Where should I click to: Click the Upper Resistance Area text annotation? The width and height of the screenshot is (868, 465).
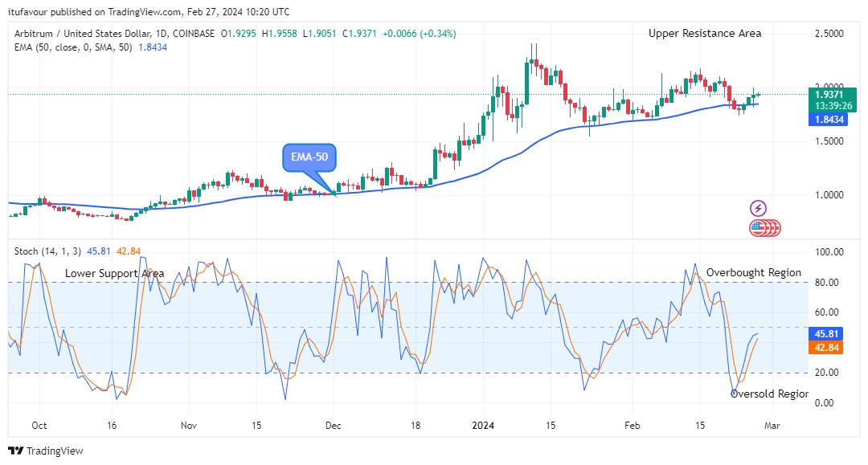point(705,33)
